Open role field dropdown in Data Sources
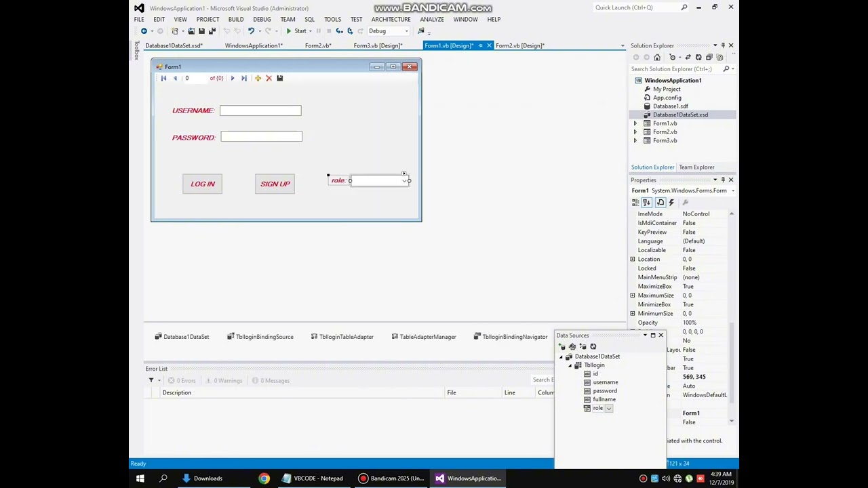 coord(609,408)
